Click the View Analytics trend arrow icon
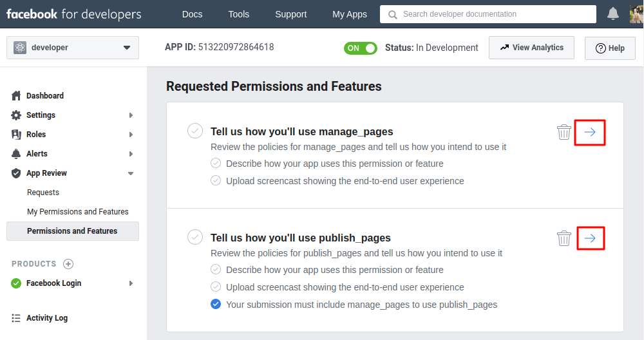644x340 pixels. [x=504, y=48]
